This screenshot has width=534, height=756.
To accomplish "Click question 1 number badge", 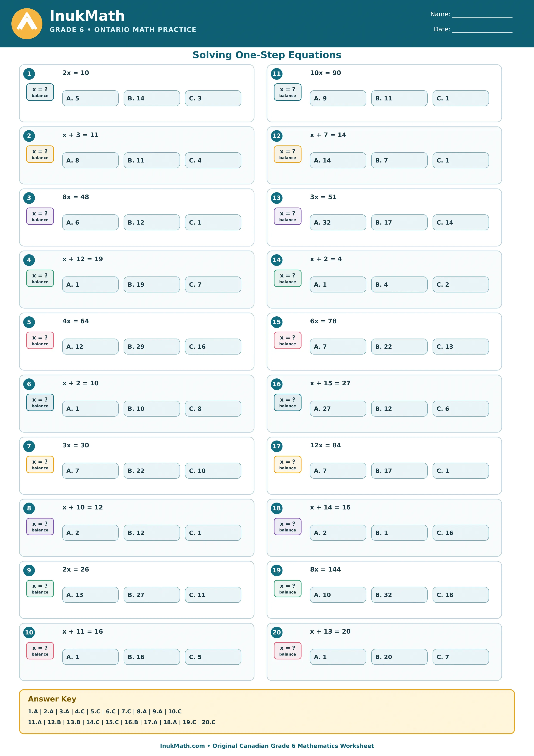I will click(x=29, y=74).
